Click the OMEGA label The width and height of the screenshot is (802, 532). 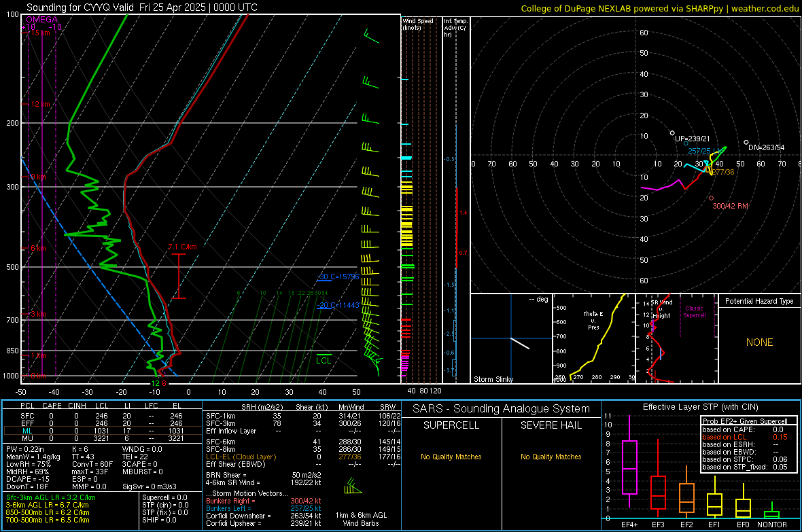(41, 20)
